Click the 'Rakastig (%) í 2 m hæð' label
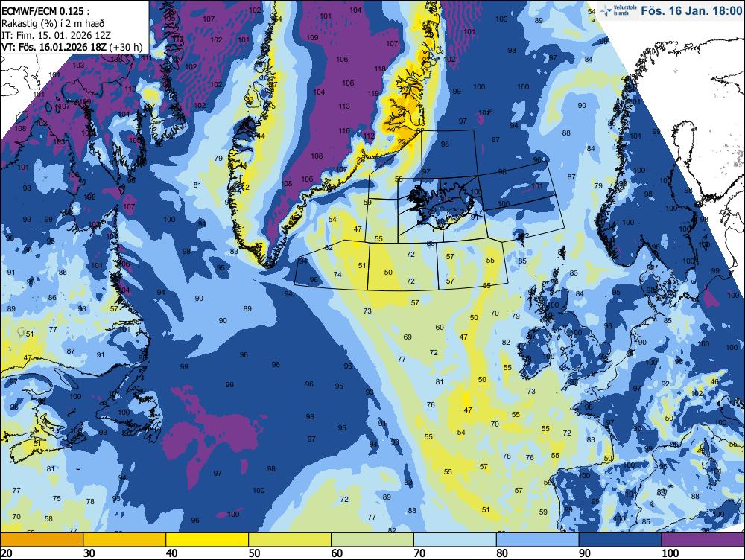Screen dimensions: 745x560 pos(53,23)
